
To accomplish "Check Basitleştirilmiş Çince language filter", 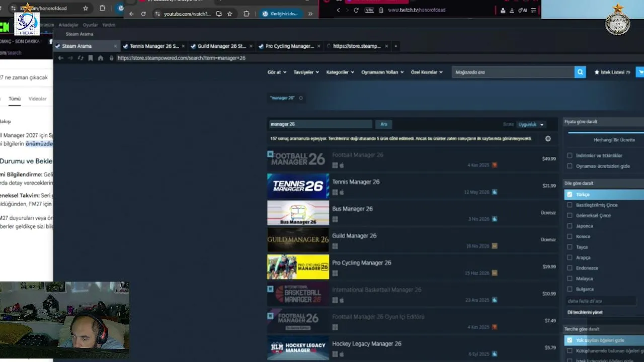I will [570, 205].
